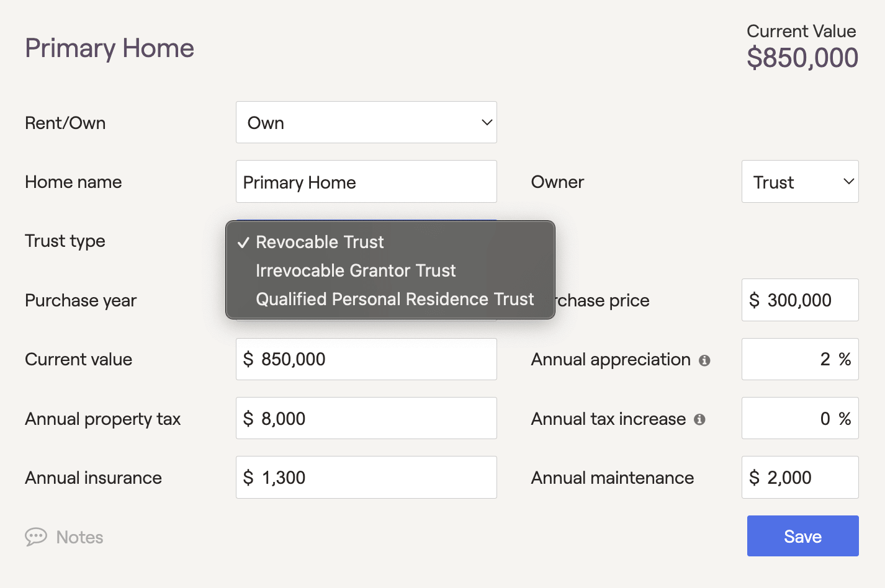Click the Annual tax increase info icon

click(699, 419)
